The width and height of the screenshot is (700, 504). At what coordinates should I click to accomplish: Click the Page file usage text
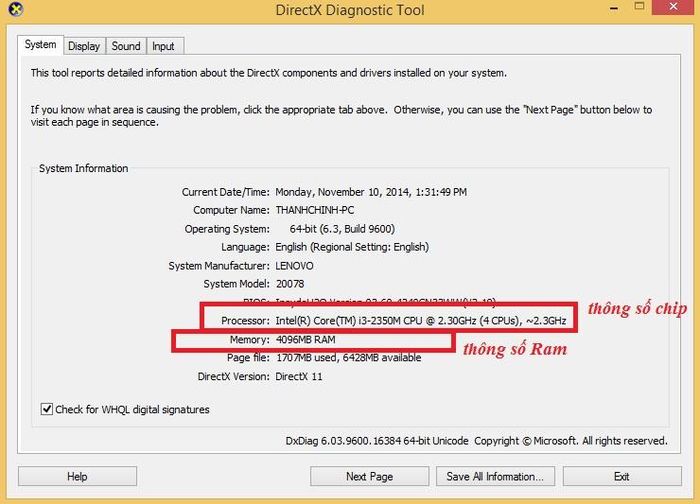coord(348,358)
